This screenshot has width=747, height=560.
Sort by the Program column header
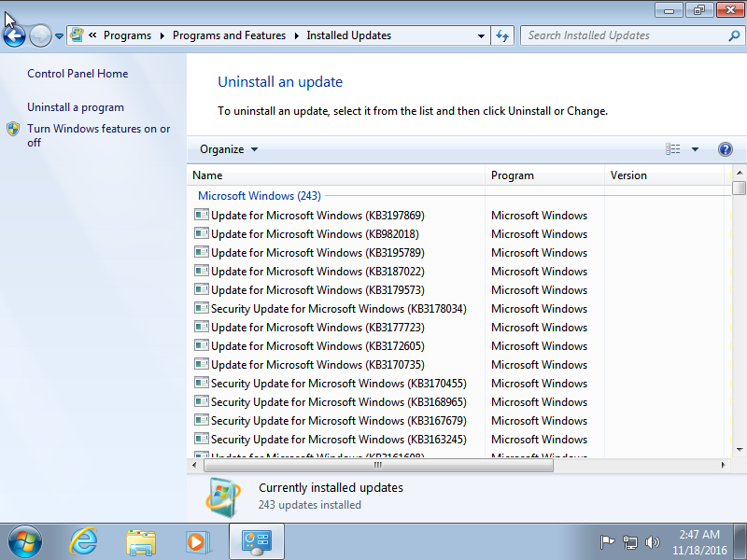544,175
